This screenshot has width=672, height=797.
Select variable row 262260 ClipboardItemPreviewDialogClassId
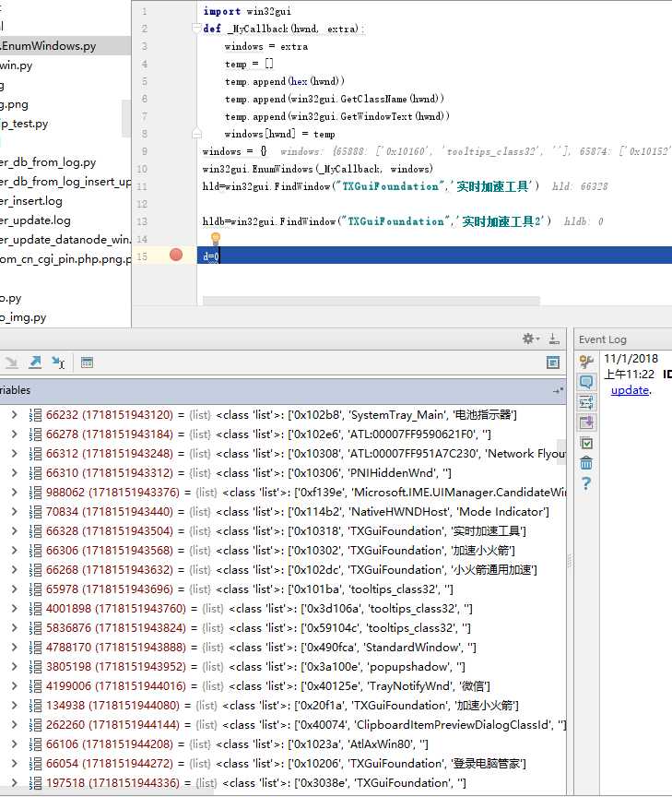[x=282, y=725]
